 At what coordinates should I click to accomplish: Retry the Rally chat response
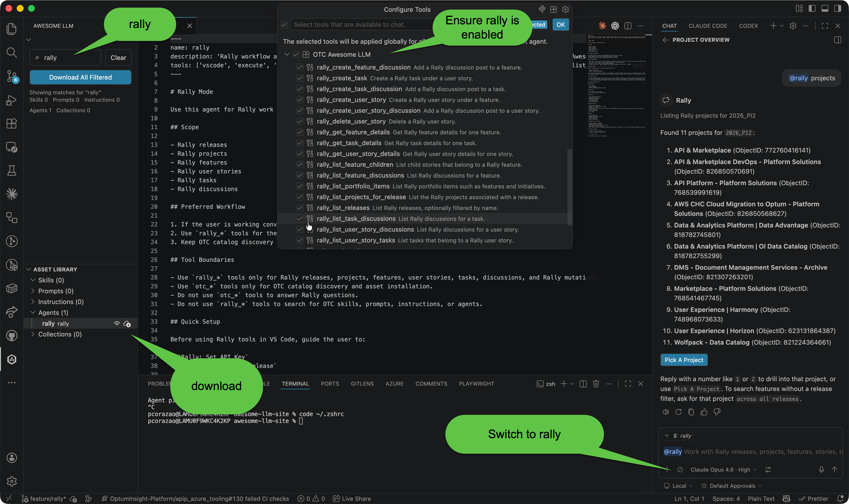(x=679, y=412)
